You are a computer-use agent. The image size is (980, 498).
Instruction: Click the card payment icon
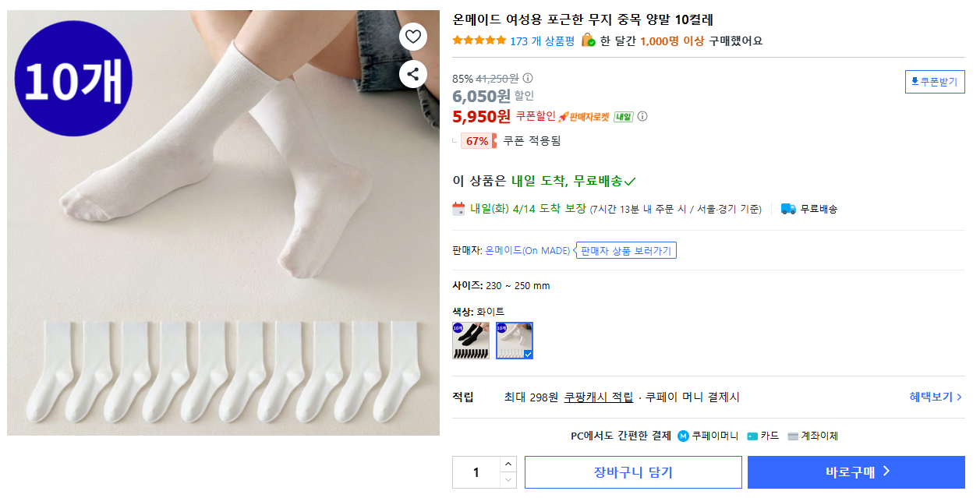point(752,436)
